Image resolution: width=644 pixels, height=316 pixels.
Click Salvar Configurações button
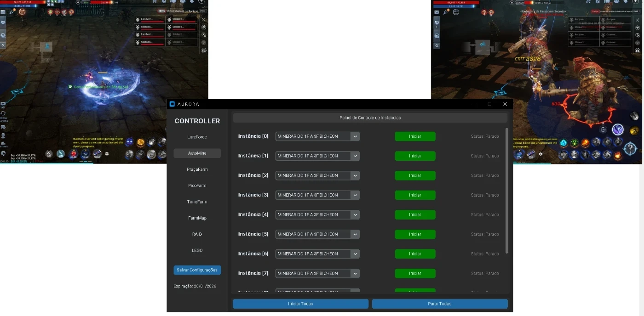[197, 270]
